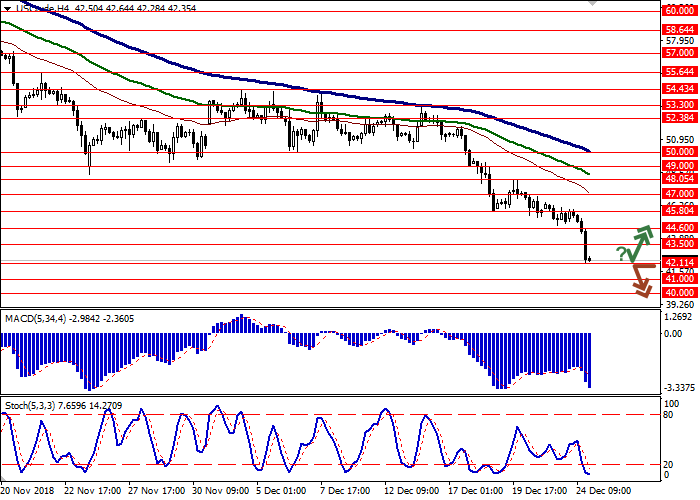This screenshot has width=700, height=500.
Task: Click the 40.000 support level label
Action: (x=678, y=292)
